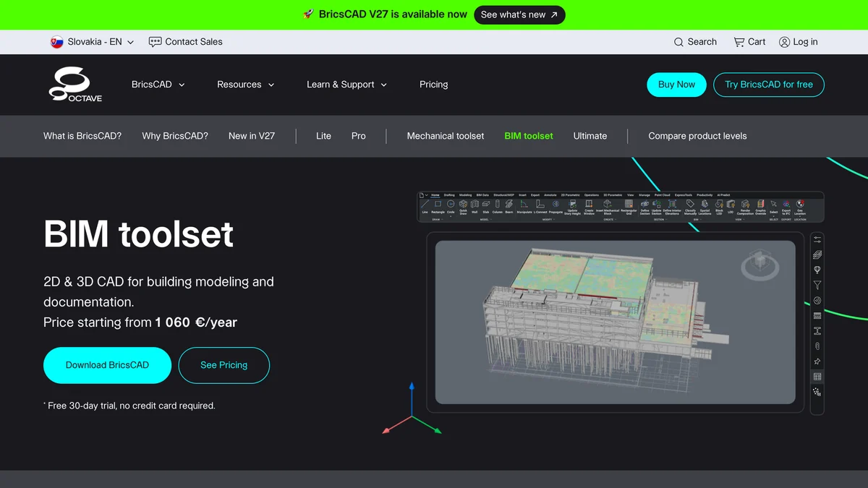Click the Manipulate tool icon
This screenshot has height=488, width=868.
(x=524, y=204)
